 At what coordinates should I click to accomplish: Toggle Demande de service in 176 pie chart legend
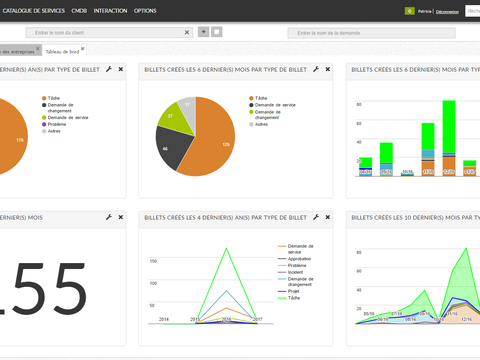click(x=65, y=117)
